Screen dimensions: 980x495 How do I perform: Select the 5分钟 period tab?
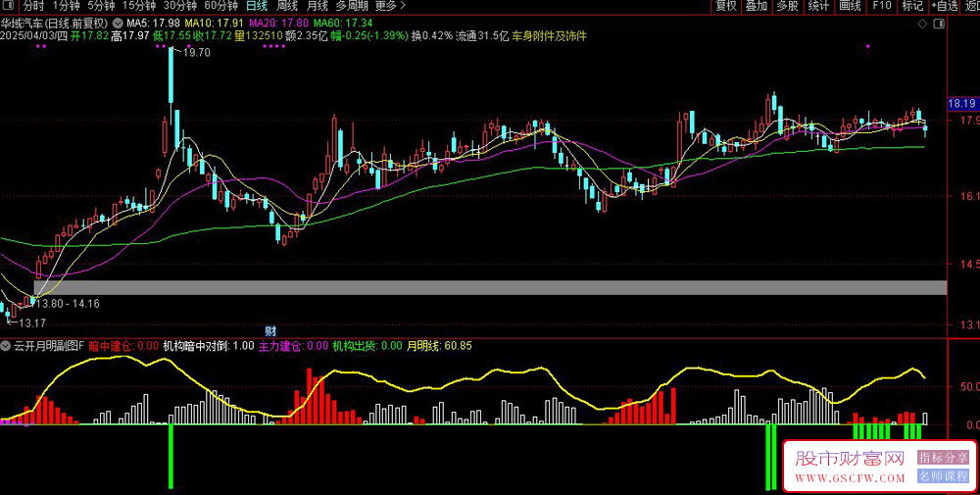(x=101, y=6)
